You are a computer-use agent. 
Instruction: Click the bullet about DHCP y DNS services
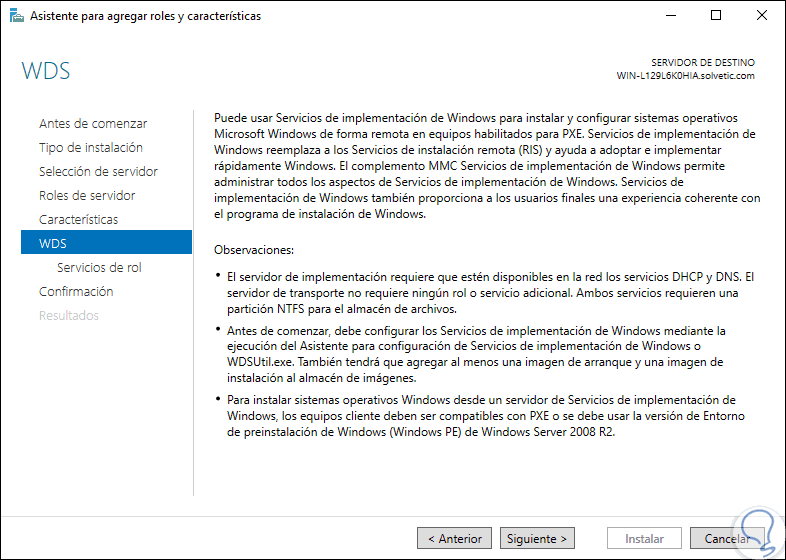click(490, 293)
